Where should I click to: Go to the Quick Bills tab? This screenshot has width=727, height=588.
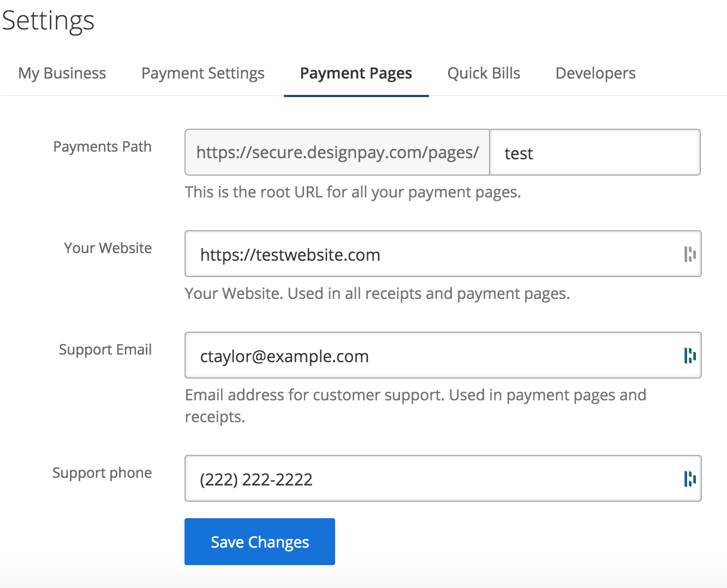point(484,73)
